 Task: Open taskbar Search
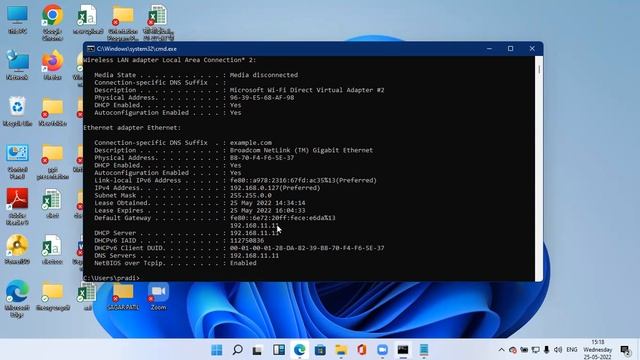coord(238,350)
